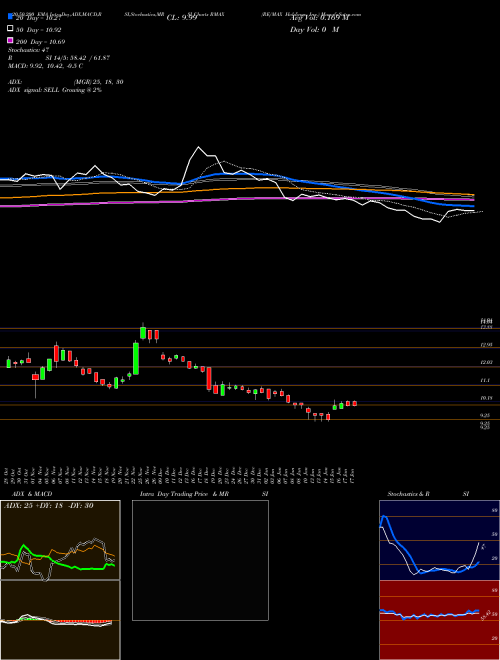This screenshot has height=660, width=500.
Task: Click the red RSI chart panel
Action: point(439,620)
